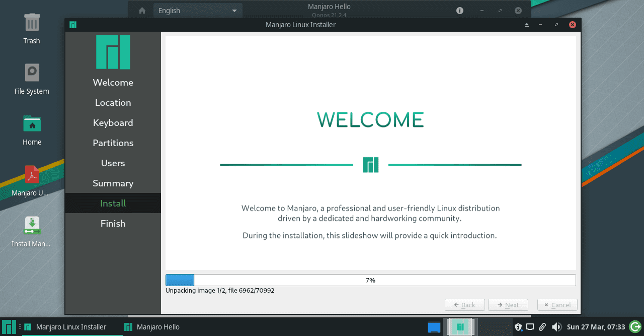Open the Manjaro application menu in taskbar
This screenshot has width=644, height=336.
9,327
